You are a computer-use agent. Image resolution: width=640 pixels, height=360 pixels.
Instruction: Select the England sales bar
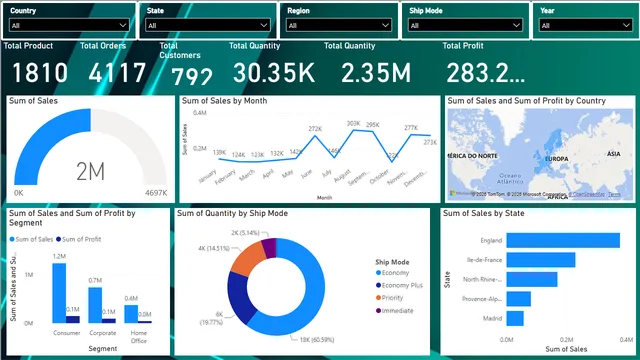point(563,240)
